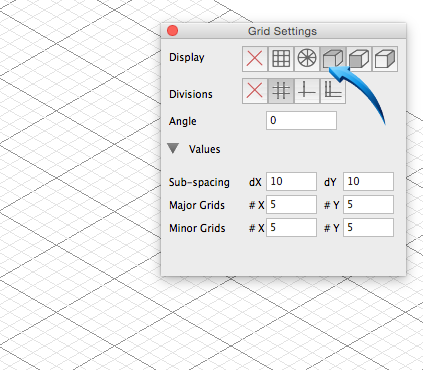Viewport: 423px width, 370px height.
Task: Select the isometric front-face shaded cube icon
Action: pyautogui.click(x=359, y=59)
